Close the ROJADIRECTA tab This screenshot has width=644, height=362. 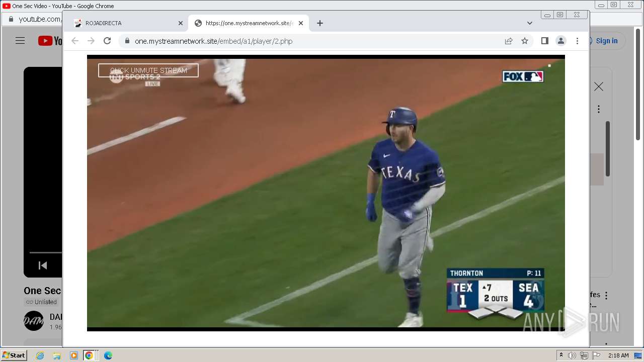pos(181,23)
